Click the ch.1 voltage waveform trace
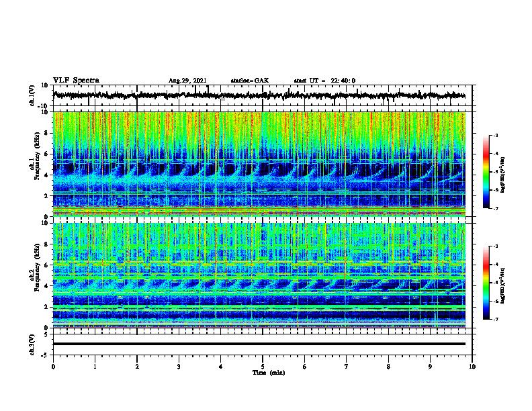Viewport: 532px width, 411px height. 259,95
